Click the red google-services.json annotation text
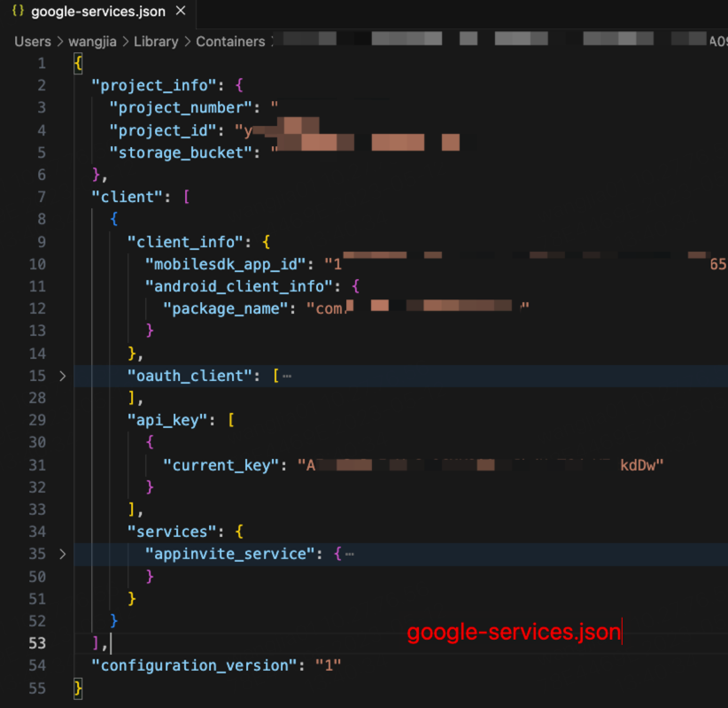Screen dimensions: 728x708 pyautogui.click(x=514, y=633)
